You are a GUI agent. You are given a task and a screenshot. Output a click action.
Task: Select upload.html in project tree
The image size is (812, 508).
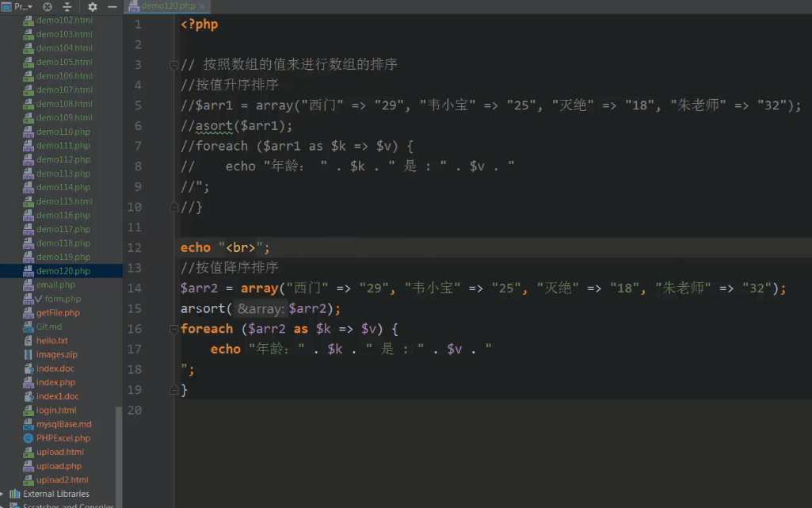(x=59, y=452)
